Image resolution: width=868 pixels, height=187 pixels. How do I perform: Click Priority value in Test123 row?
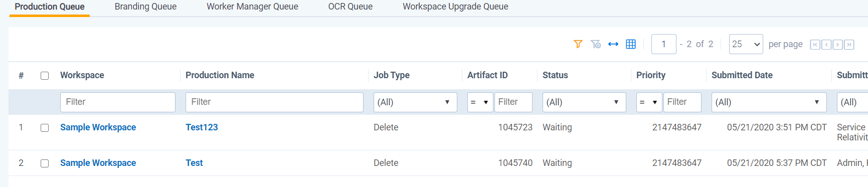coord(677,127)
